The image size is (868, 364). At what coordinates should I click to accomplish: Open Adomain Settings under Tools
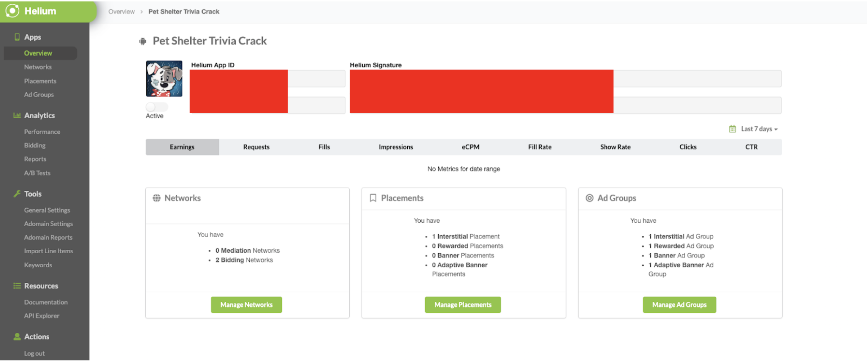(48, 224)
